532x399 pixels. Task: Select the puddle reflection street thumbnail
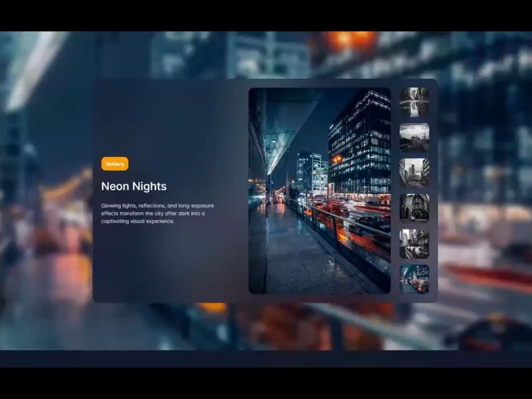(414, 102)
